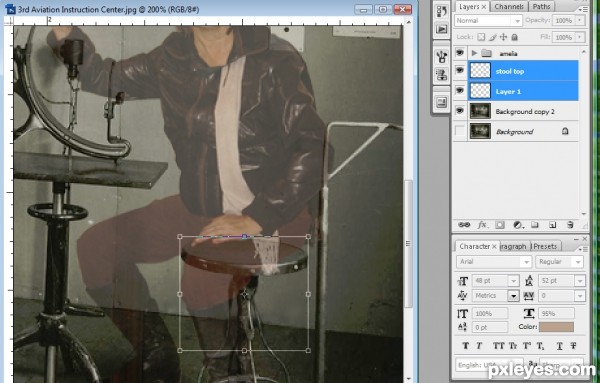The height and width of the screenshot is (383, 600).
Task: Switch to the Layers tab
Action: tap(469, 7)
